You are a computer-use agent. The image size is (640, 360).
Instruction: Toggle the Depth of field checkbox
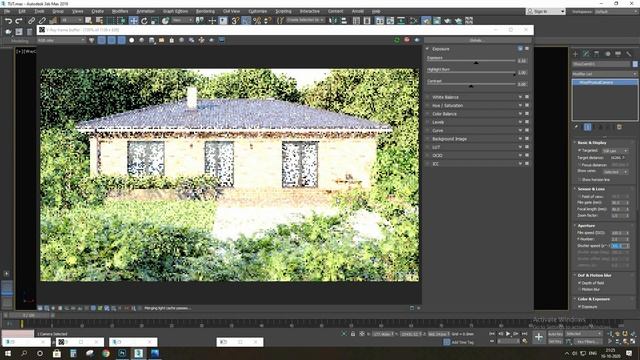(x=580, y=282)
